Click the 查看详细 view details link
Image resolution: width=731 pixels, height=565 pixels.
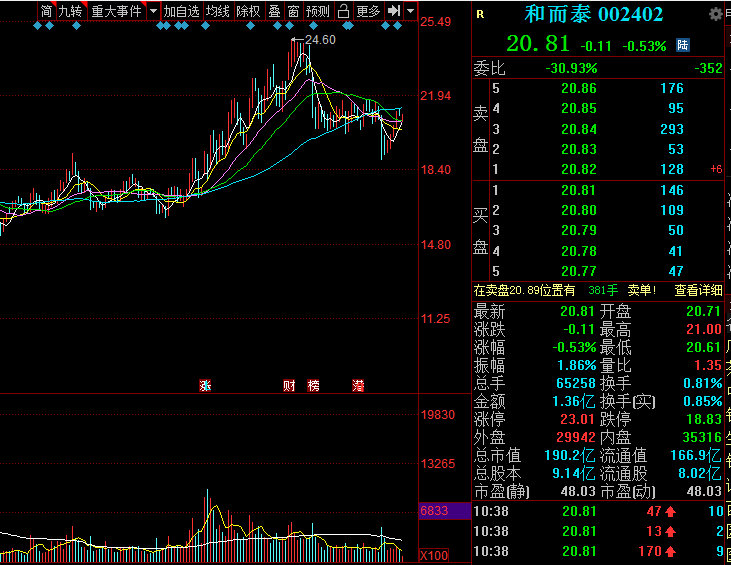click(x=698, y=290)
